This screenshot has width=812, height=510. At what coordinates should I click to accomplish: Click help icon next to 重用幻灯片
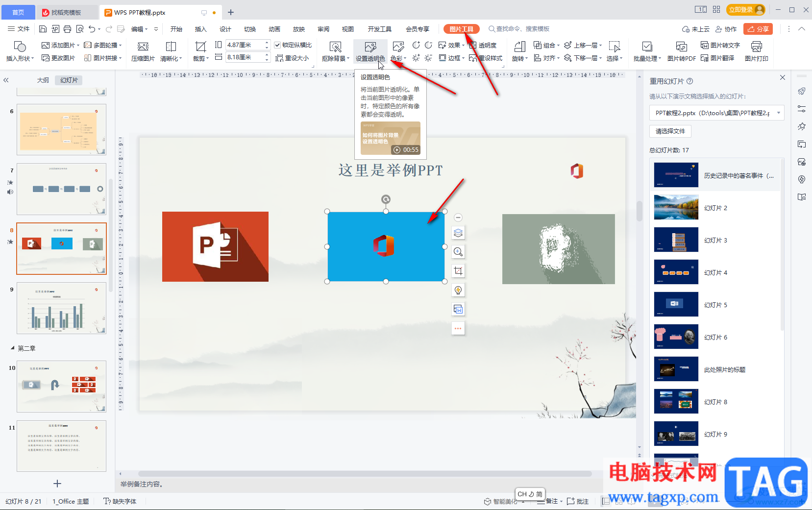690,81
